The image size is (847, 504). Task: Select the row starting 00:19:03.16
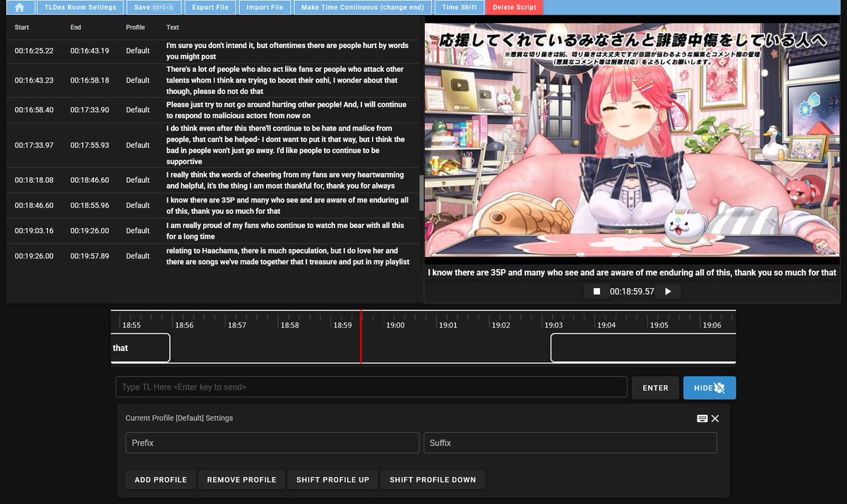point(212,231)
